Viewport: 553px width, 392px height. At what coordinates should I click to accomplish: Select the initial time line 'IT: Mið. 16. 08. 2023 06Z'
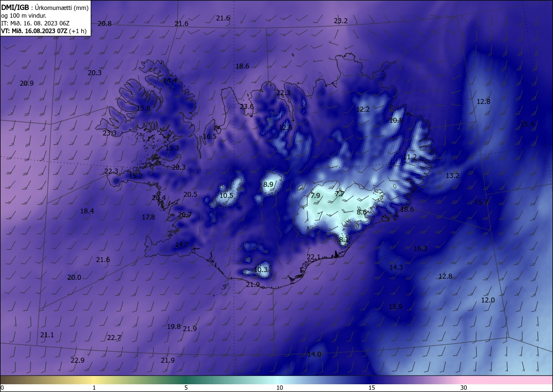(x=35, y=23)
